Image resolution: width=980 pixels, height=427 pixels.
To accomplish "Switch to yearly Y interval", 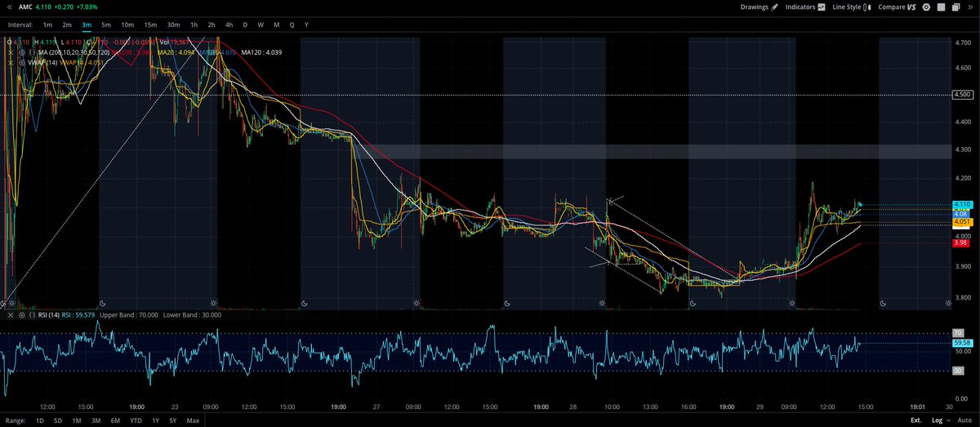I will tap(306, 25).
